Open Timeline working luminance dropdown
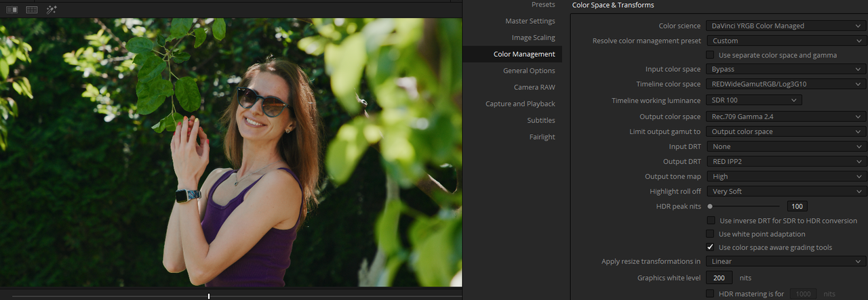The height and width of the screenshot is (300, 868). [x=754, y=100]
